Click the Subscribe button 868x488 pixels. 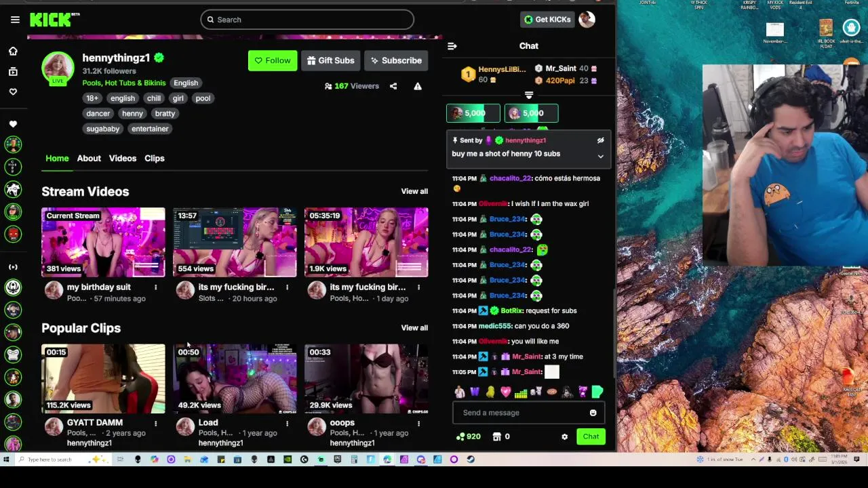click(396, 60)
